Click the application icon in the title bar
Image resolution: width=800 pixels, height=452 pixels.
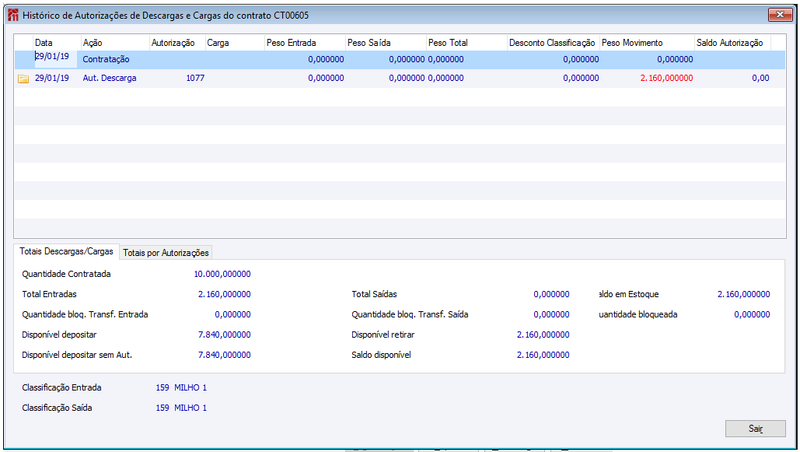tap(12, 15)
